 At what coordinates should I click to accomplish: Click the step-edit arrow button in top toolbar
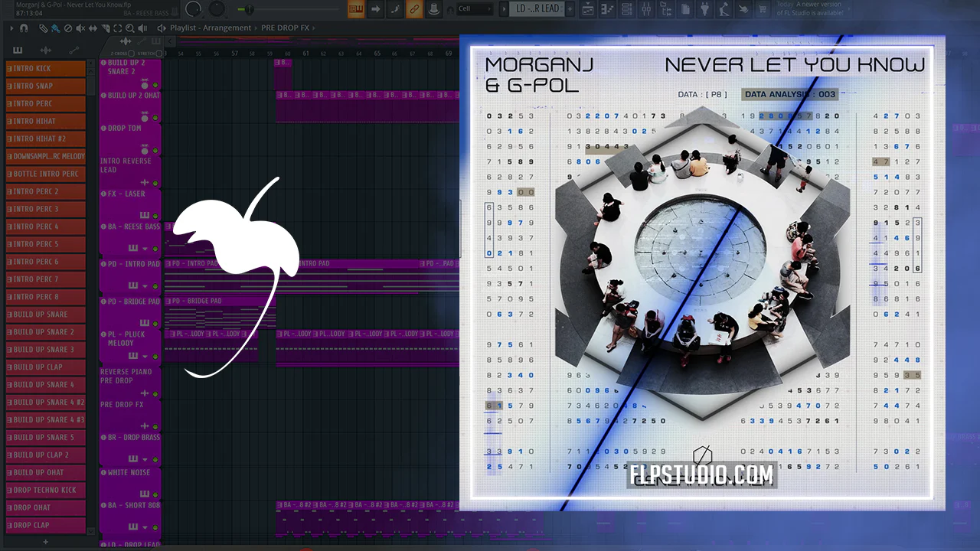(x=376, y=9)
